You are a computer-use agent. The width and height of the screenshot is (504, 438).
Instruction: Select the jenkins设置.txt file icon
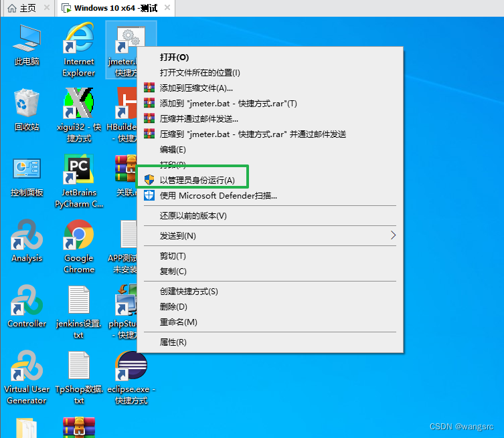(x=79, y=300)
